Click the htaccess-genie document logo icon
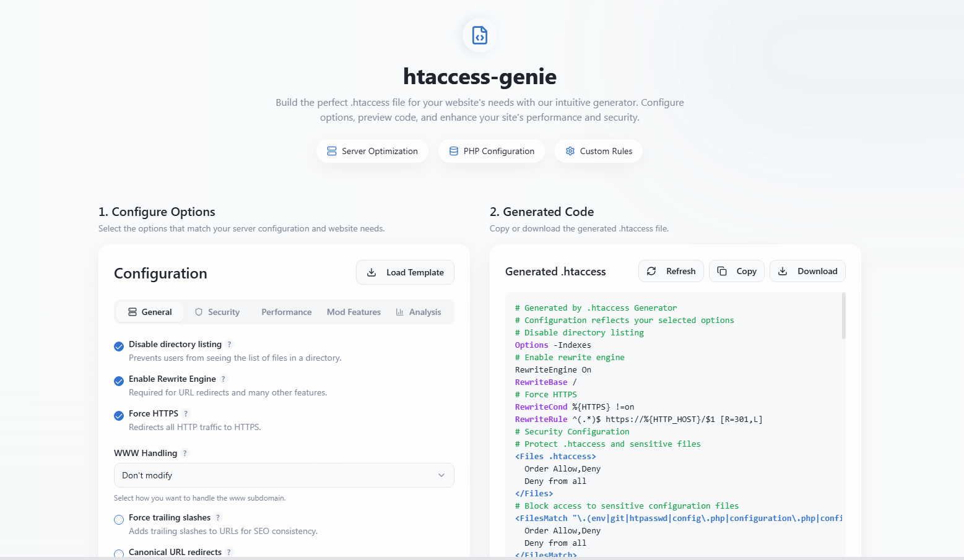Viewport: 964px width, 560px height. pos(479,35)
